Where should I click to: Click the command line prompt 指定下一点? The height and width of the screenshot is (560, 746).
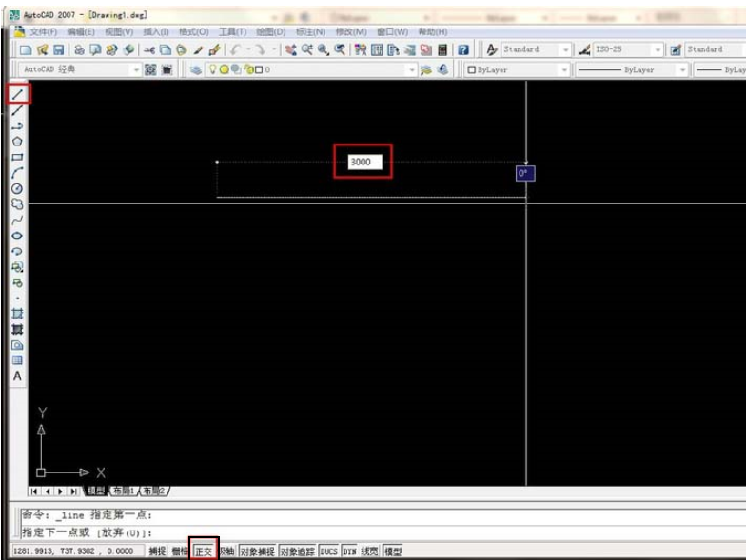coord(55,532)
